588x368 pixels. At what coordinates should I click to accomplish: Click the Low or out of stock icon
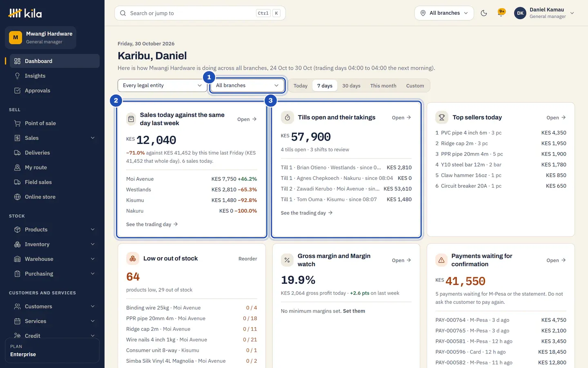[x=133, y=258]
